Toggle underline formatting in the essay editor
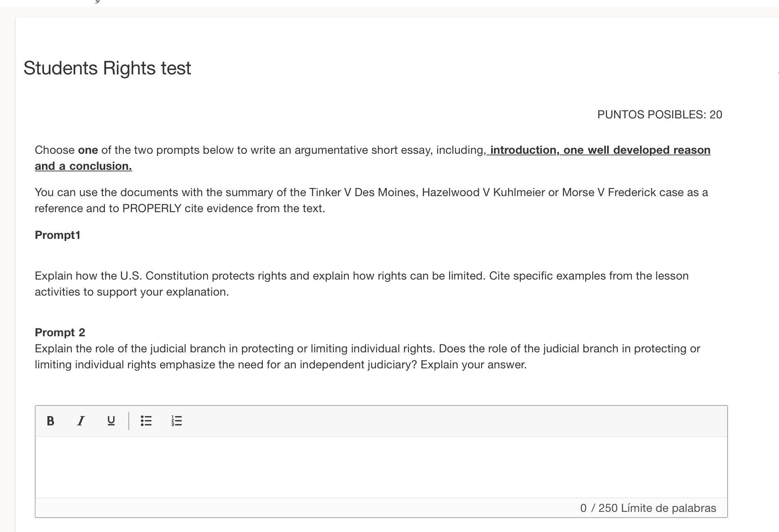This screenshot has width=779, height=532. [111, 421]
